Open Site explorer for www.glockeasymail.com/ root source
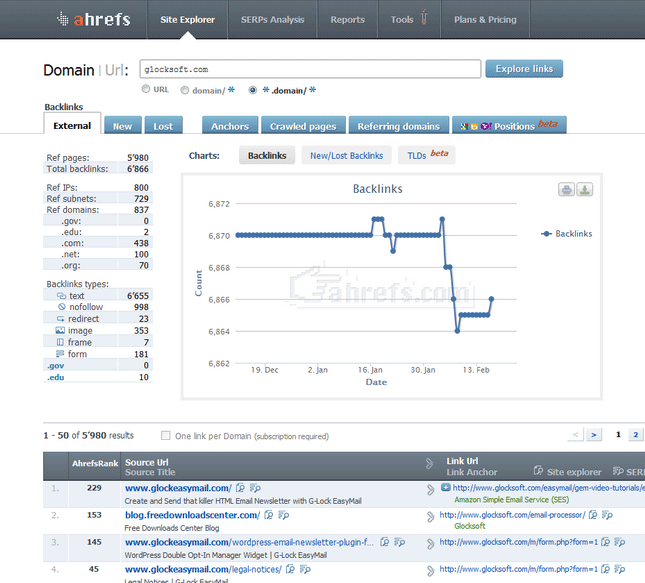 [x=240, y=488]
